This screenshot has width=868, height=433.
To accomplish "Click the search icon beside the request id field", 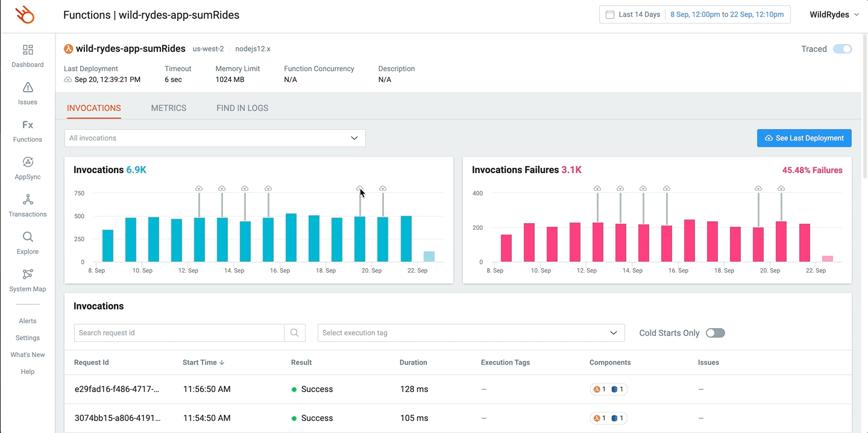I will click(295, 333).
